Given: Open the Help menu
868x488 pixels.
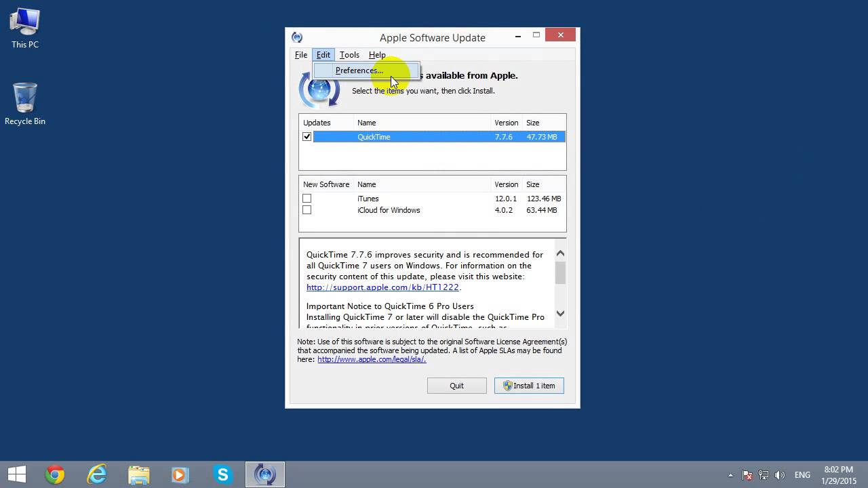Looking at the screenshot, I should [x=377, y=55].
